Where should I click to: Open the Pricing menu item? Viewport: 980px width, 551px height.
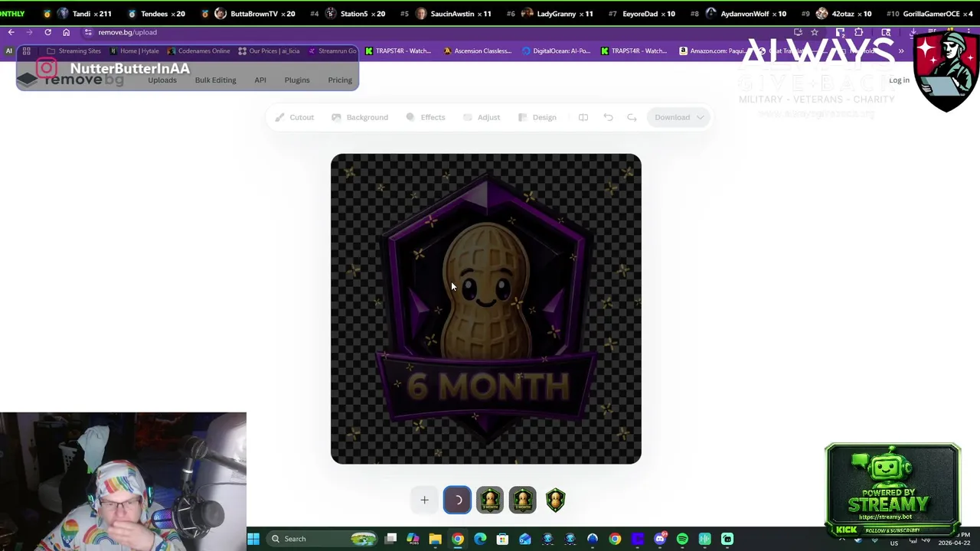coord(340,80)
